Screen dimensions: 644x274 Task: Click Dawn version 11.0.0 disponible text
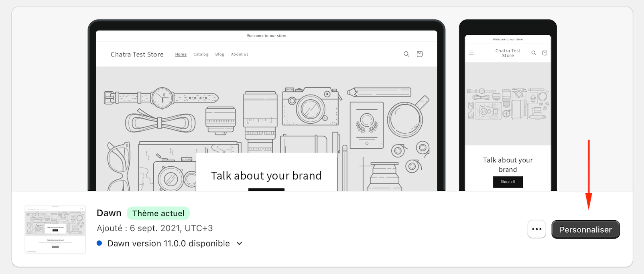point(169,244)
